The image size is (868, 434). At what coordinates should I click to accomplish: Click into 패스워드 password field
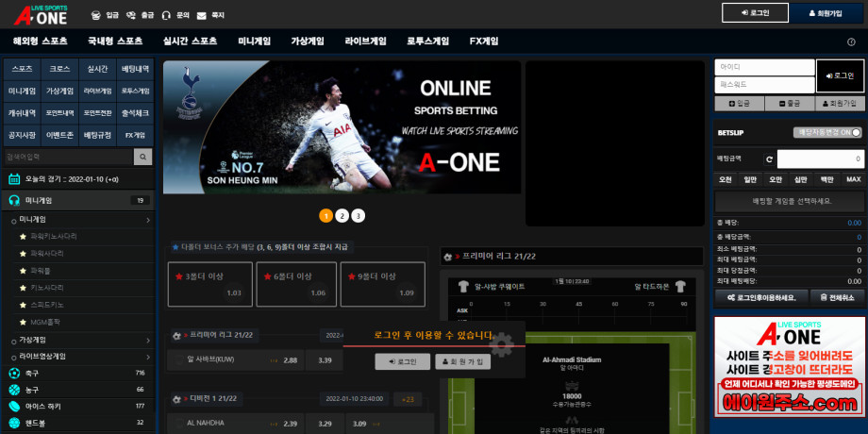pos(764,85)
